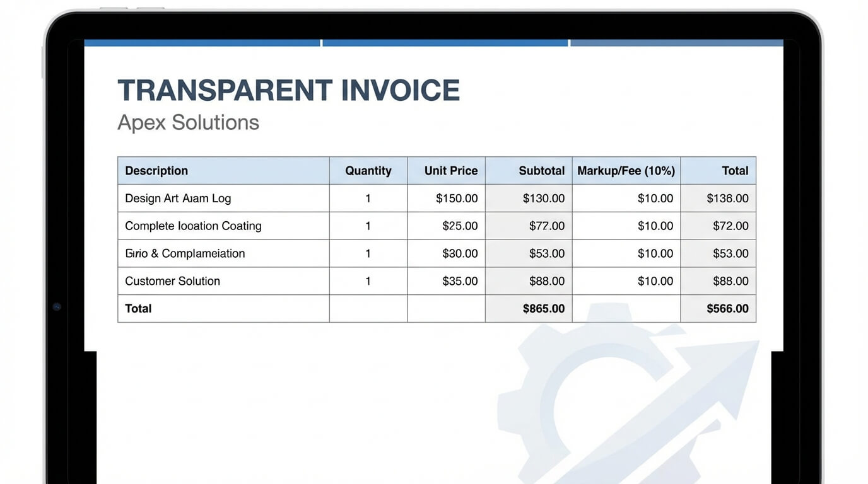
Task: Click the $150.00 unit price cell
Action: [457, 199]
